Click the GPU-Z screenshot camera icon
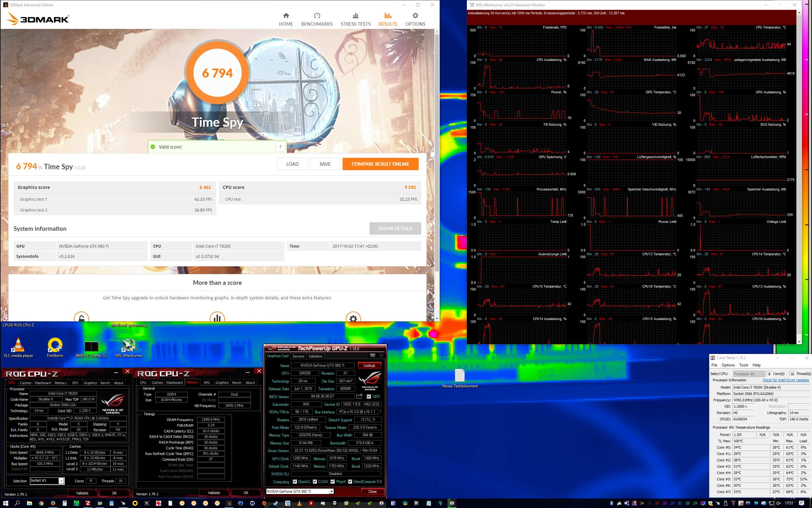812x508 pixels. click(x=372, y=356)
